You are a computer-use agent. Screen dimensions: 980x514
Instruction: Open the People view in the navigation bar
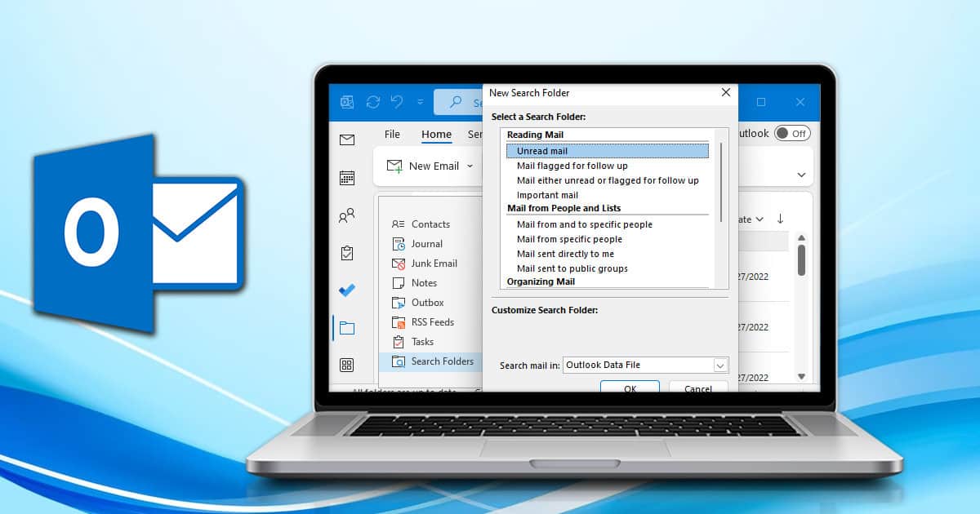tap(347, 216)
